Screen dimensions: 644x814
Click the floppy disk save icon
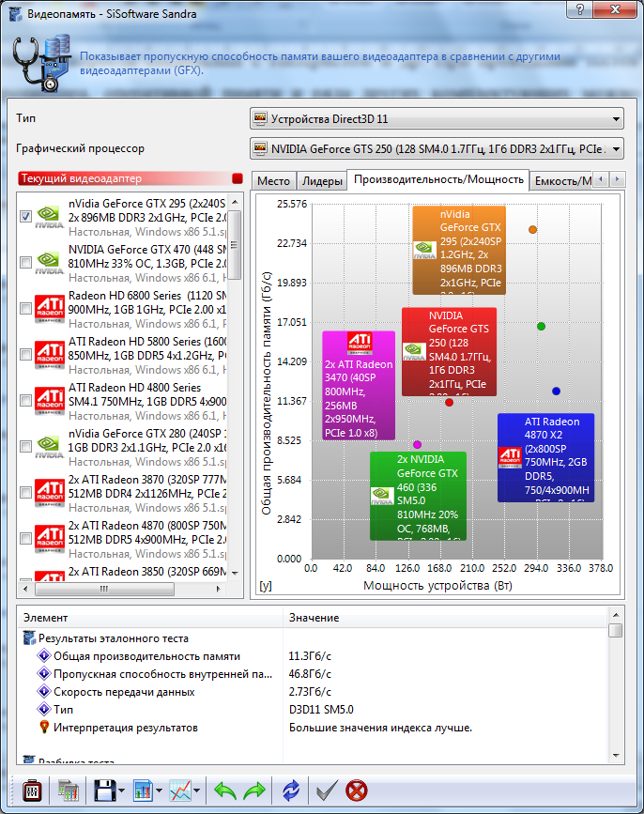tap(105, 791)
